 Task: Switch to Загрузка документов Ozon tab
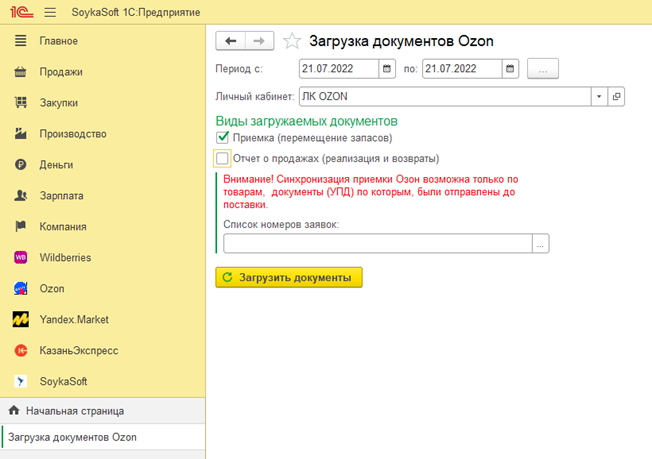click(x=103, y=437)
